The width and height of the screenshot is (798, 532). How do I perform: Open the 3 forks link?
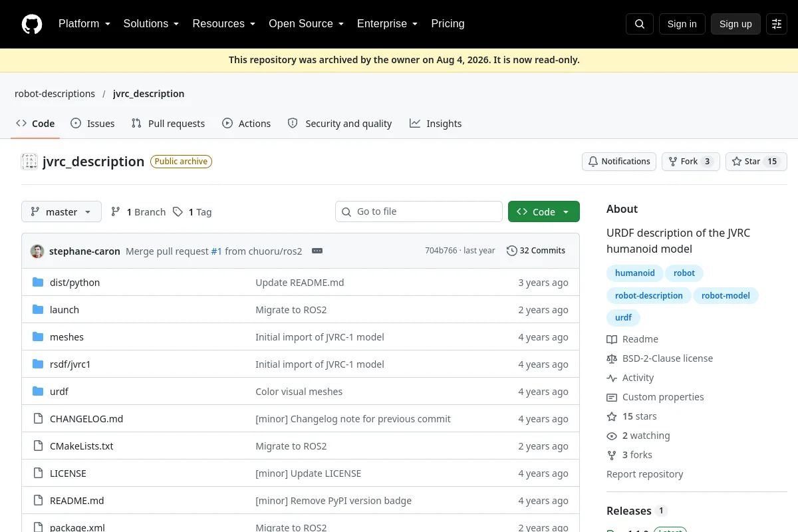[x=629, y=455]
